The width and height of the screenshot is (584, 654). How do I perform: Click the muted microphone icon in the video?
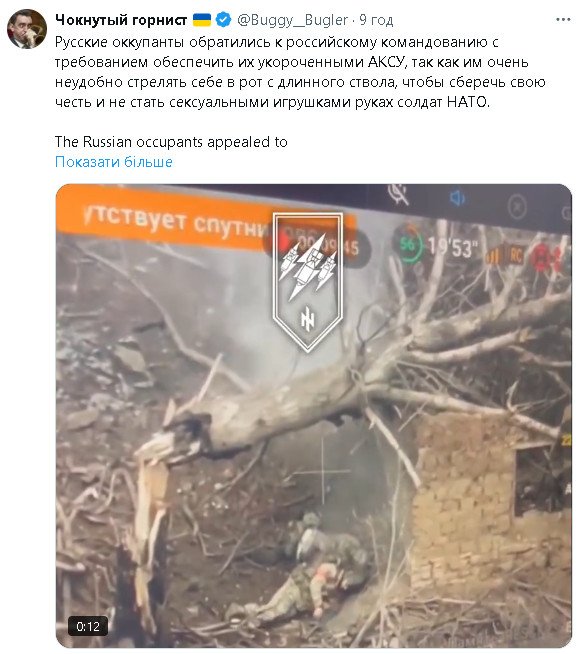[x=398, y=195]
